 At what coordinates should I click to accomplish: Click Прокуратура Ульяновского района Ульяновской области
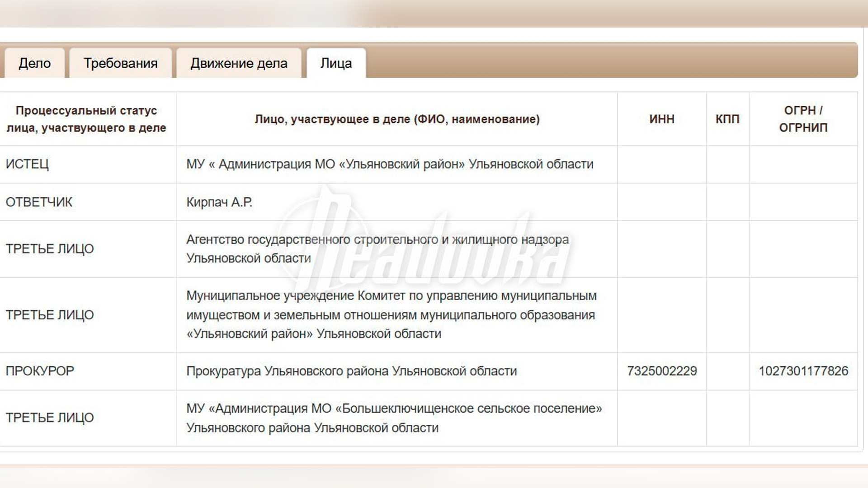click(x=351, y=371)
